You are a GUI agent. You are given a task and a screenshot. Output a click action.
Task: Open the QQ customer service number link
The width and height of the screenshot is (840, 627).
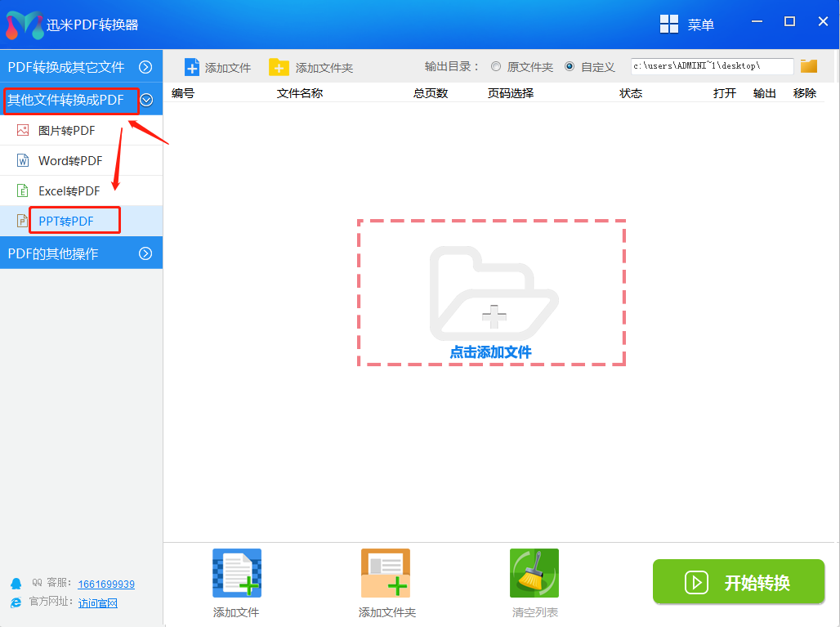tap(106, 584)
